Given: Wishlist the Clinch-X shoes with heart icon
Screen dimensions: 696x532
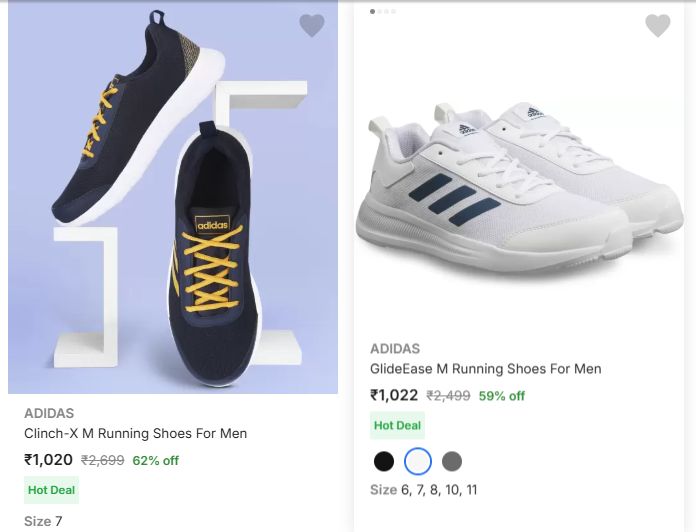Looking at the screenshot, I should tap(312, 26).
